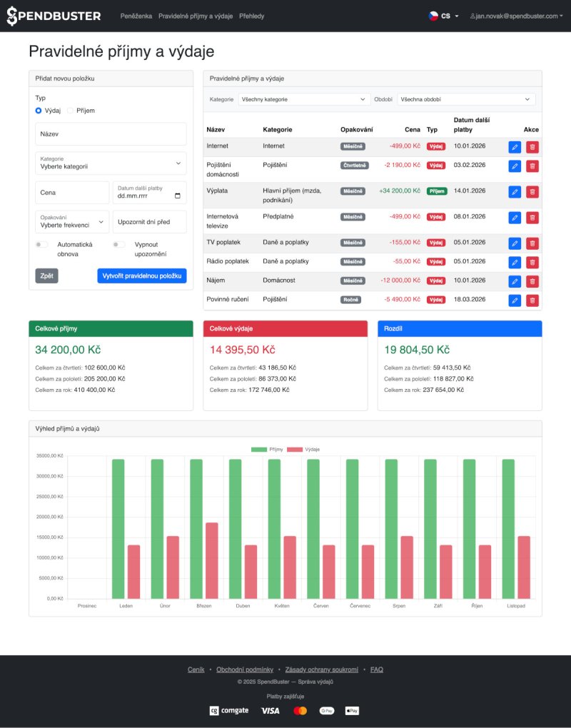
Task: Open the FAQ link in footer
Action: tap(375, 669)
